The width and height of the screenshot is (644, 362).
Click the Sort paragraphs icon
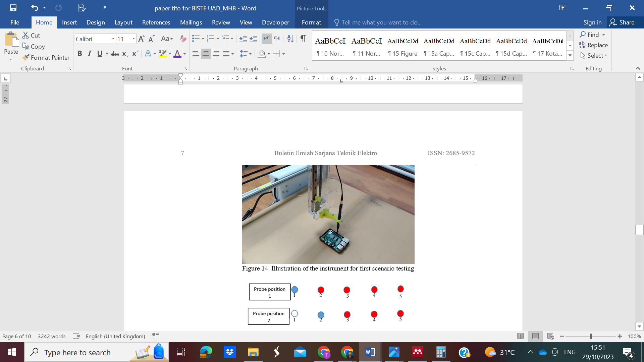pos(290,39)
